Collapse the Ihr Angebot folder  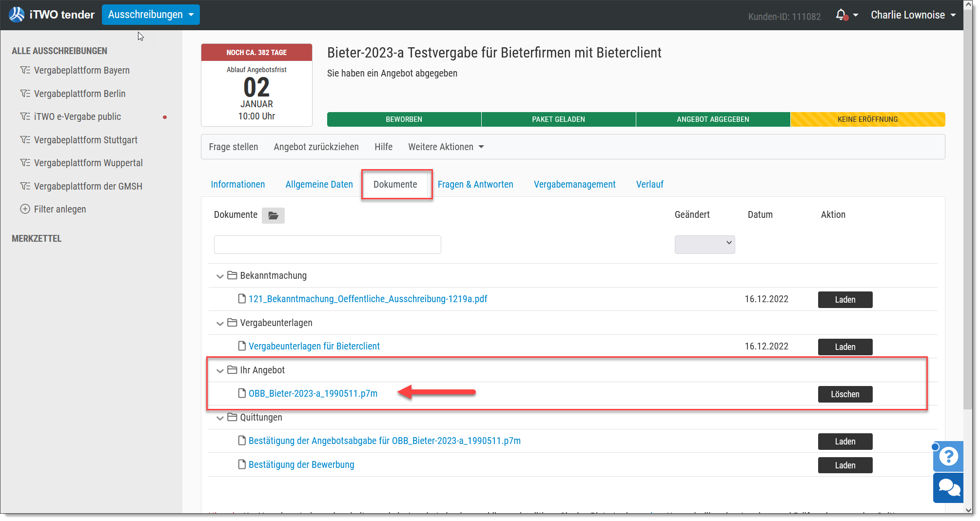(220, 371)
